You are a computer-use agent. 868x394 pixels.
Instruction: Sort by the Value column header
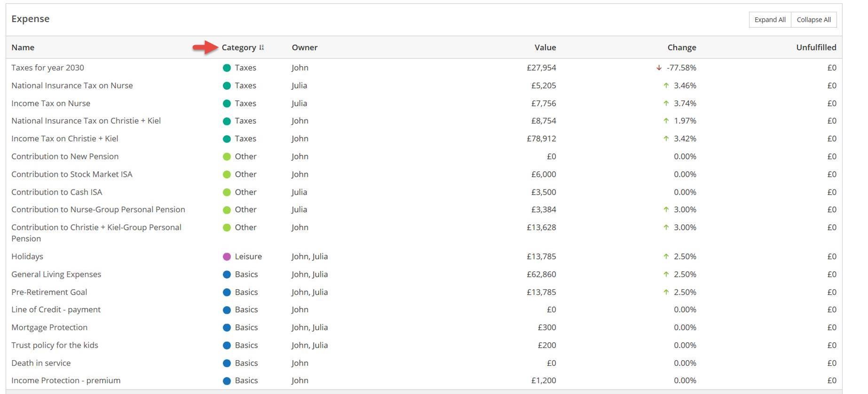coord(545,47)
